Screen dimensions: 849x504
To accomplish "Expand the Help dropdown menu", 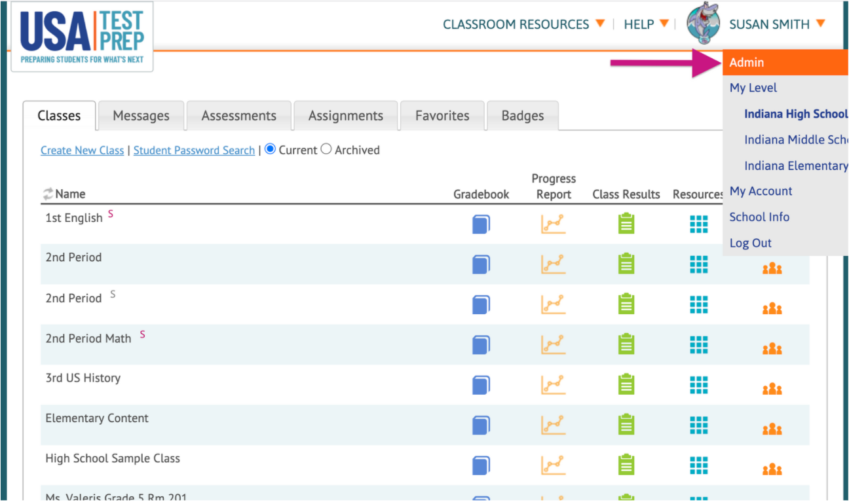I will coord(646,24).
